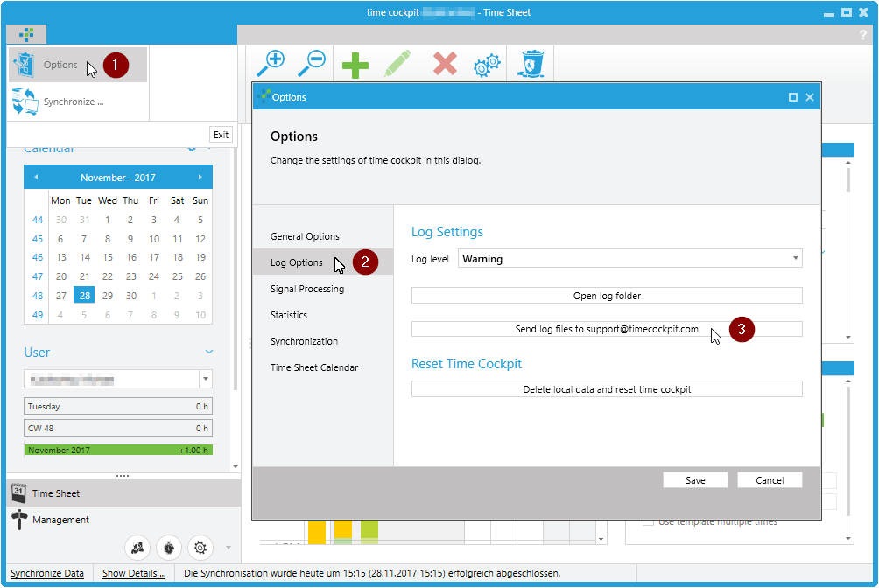879x588 pixels.
Task: Click the Exit button
Action: click(x=221, y=135)
